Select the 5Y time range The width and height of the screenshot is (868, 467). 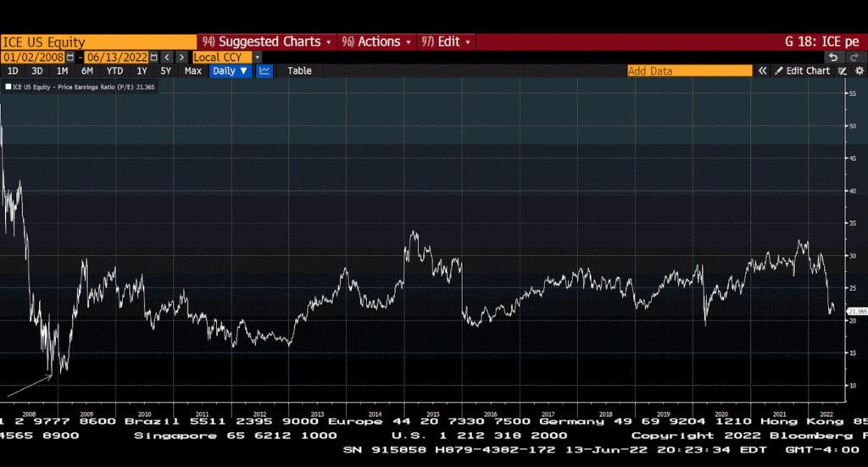pos(166,71)
